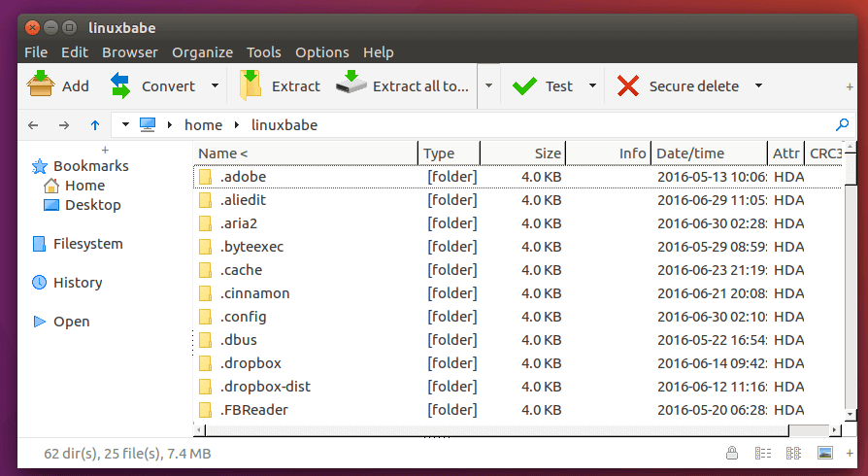Open dropdown arrow next to Secure delete
Image resolution: width=868 pixels, height=476 pixels.
click(759, 85)
